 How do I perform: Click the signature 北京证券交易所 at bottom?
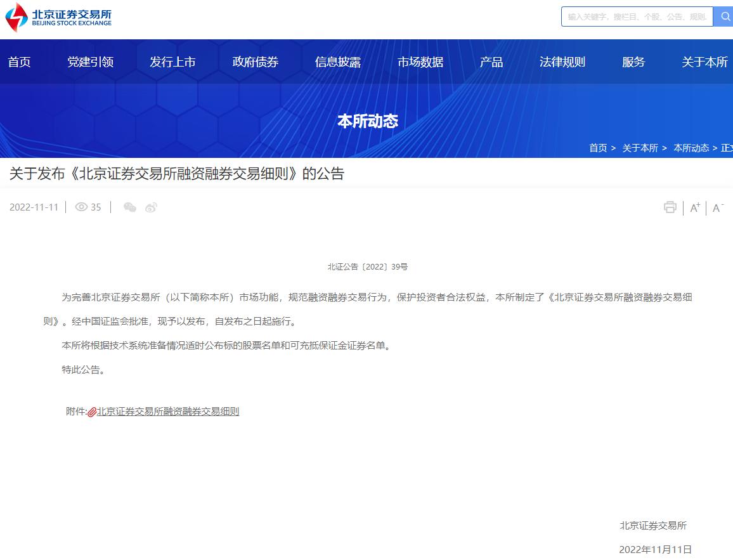click(x=653, y=526)
